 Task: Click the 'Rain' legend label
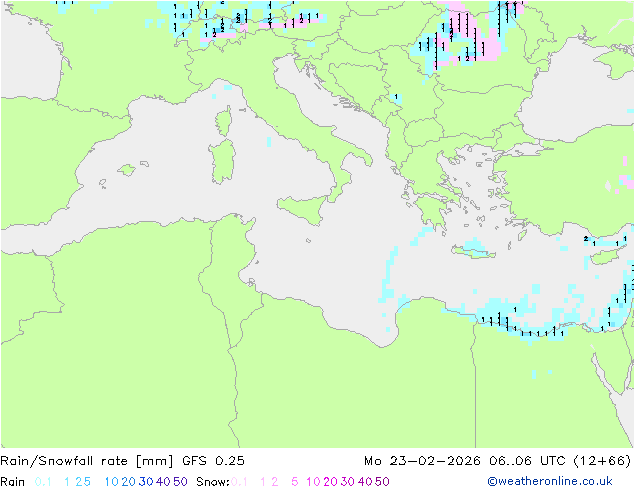(13, 482)
